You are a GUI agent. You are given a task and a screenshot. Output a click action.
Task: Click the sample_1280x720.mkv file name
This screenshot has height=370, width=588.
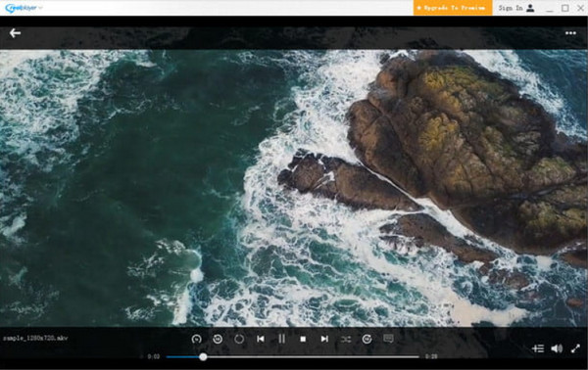(x=35, y=338)
